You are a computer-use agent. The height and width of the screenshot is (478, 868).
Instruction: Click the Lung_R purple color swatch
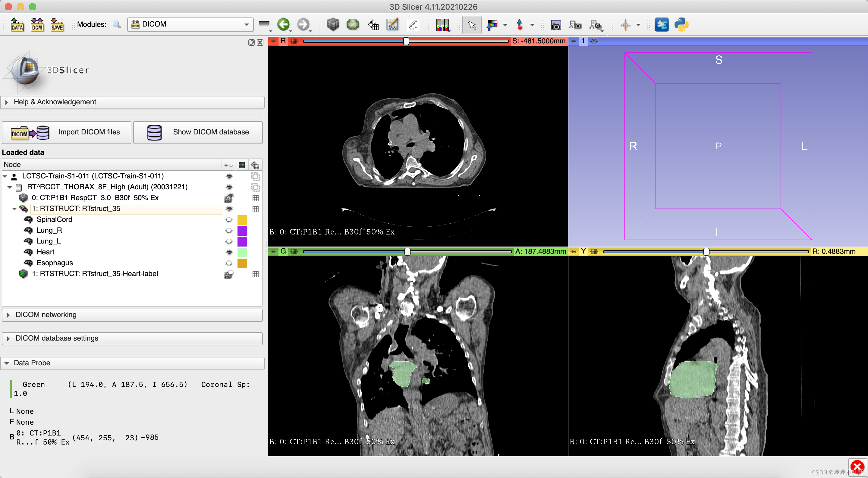[x=242, y=230]
